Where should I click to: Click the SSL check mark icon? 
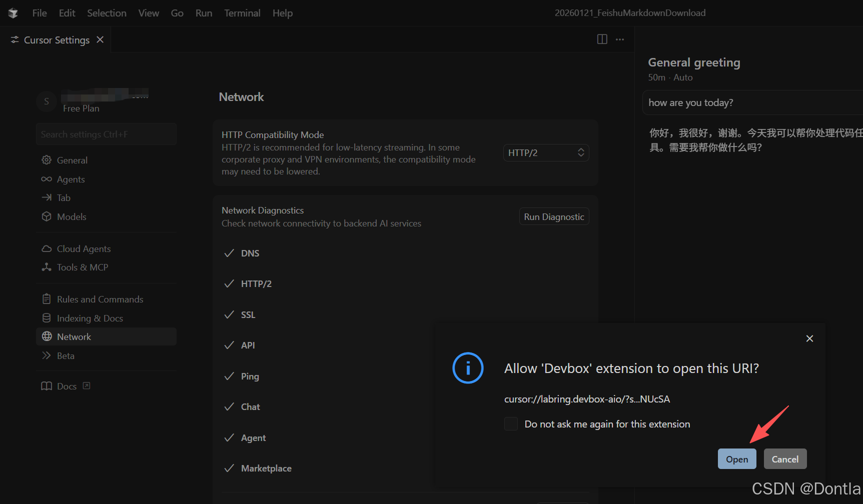click(x=229, y=314)
